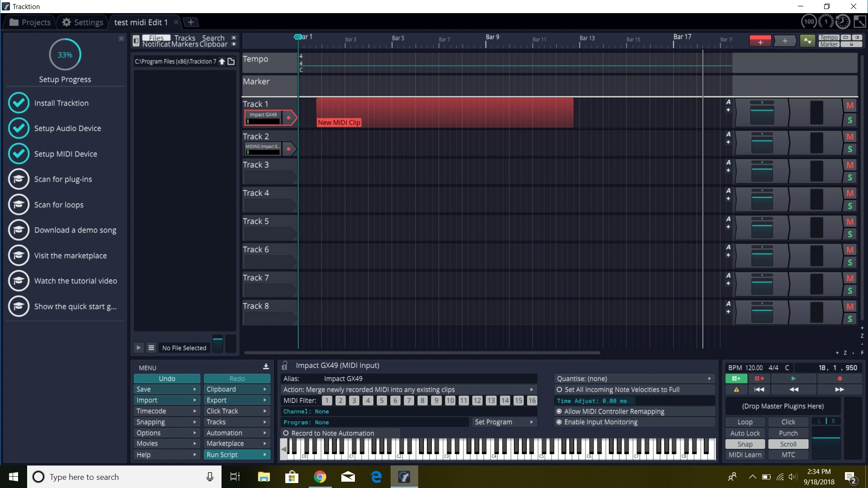Click the red record button in transport
The height and width of the screenshot is (488, 868).
point(840,379)
